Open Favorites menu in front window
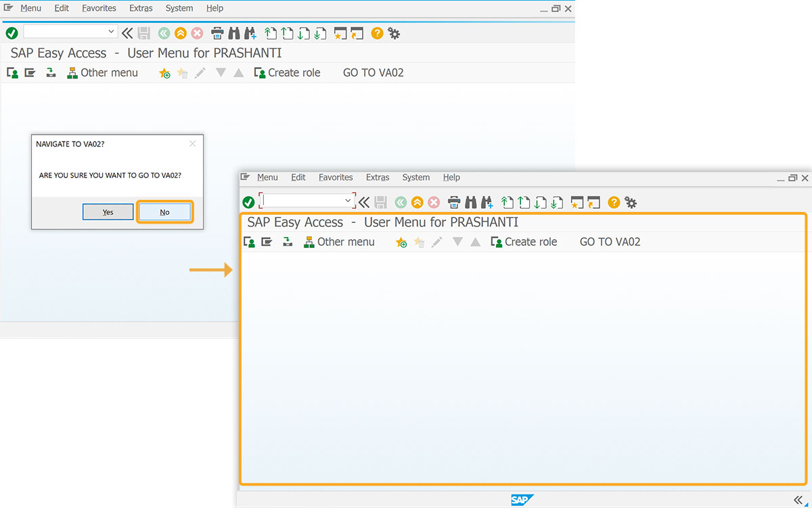This screenshot has width=812, height=508. [336, 177]
